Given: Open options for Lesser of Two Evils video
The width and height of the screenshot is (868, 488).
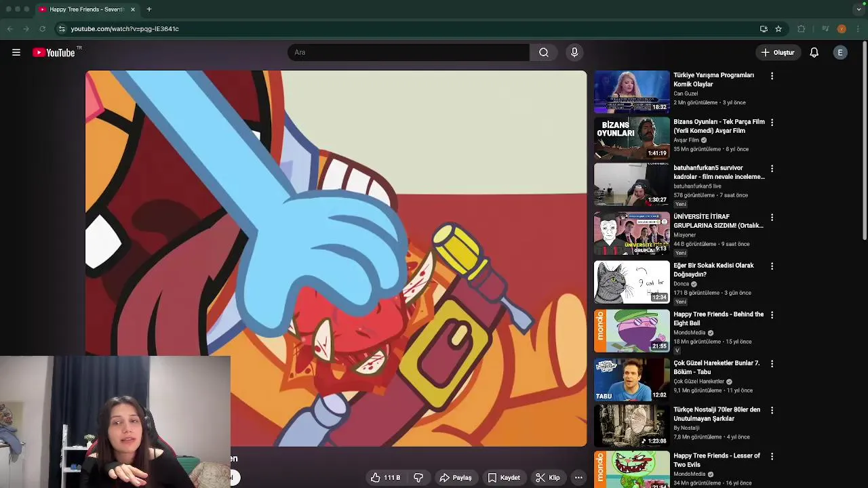Looking at the screenshot, I should (772, 457).
